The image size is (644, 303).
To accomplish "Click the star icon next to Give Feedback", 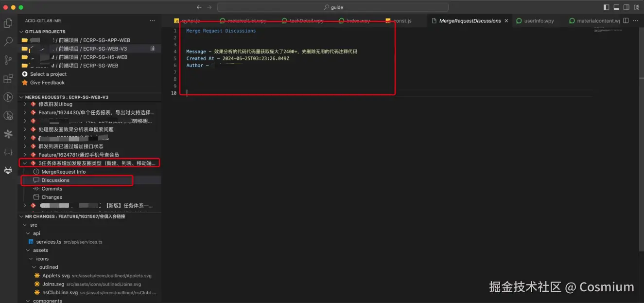I will 25,83.
